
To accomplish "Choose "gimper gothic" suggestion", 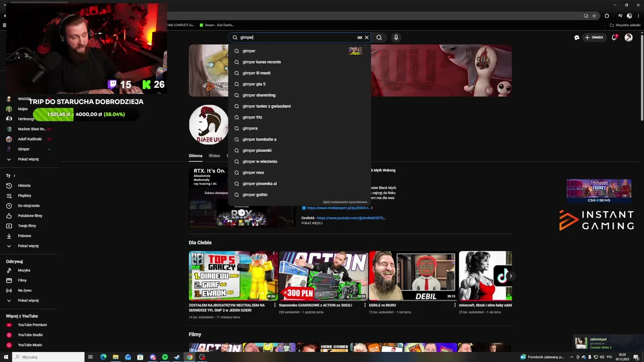I will coord(299,195).
